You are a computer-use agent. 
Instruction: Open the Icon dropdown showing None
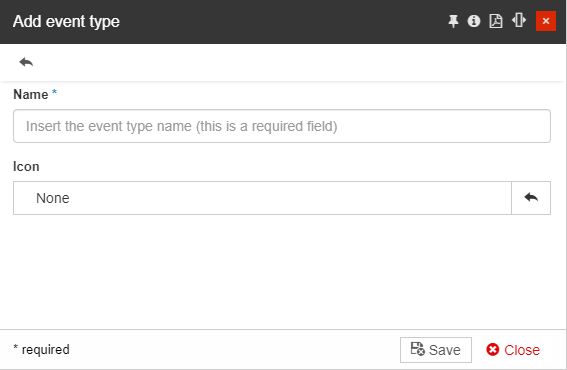point(262,198)
